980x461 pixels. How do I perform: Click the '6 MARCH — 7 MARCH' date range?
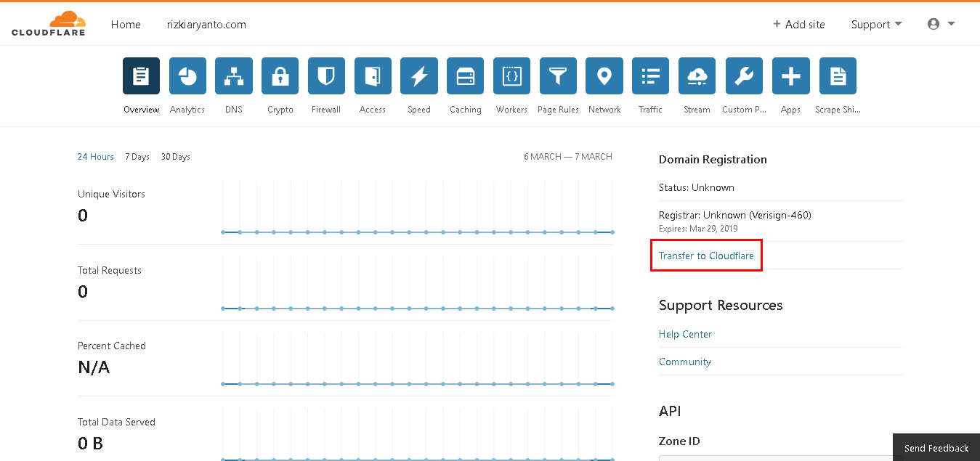point(568,157)
